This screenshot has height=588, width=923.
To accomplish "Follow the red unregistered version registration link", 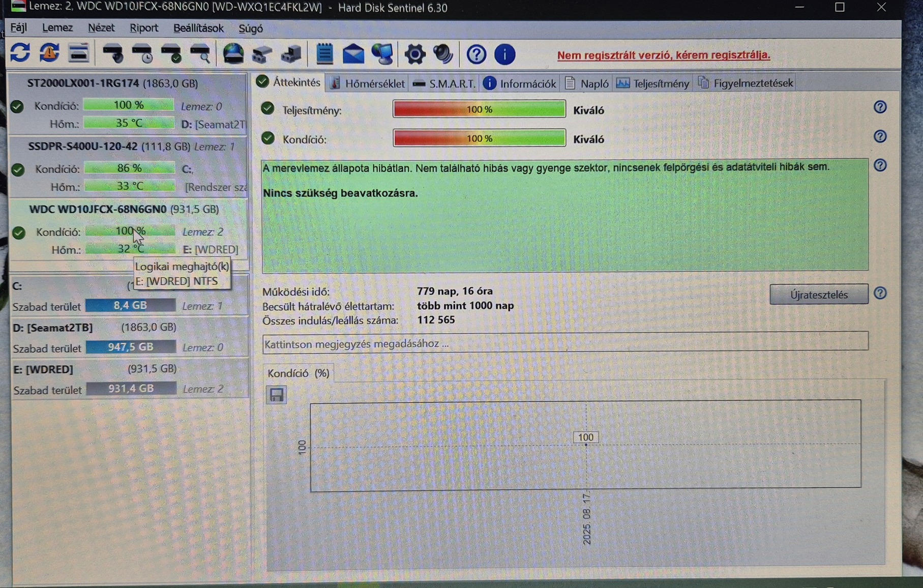I will coord(664,55).
